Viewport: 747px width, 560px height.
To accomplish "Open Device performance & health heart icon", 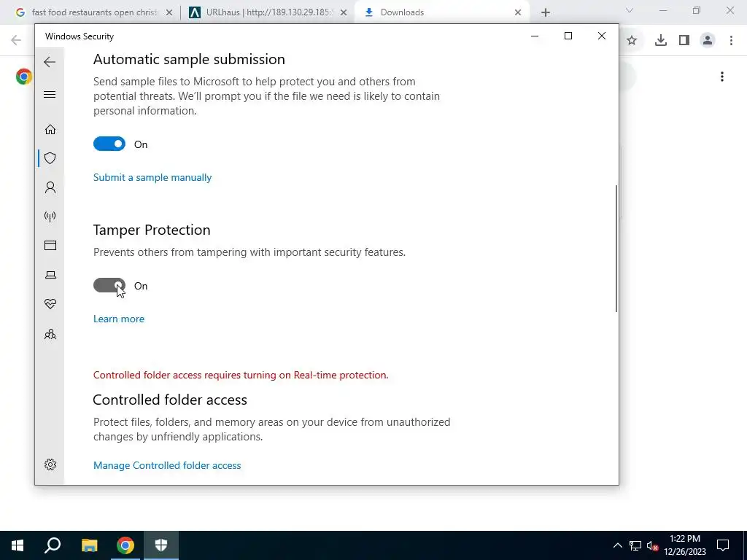I will 50,304.
